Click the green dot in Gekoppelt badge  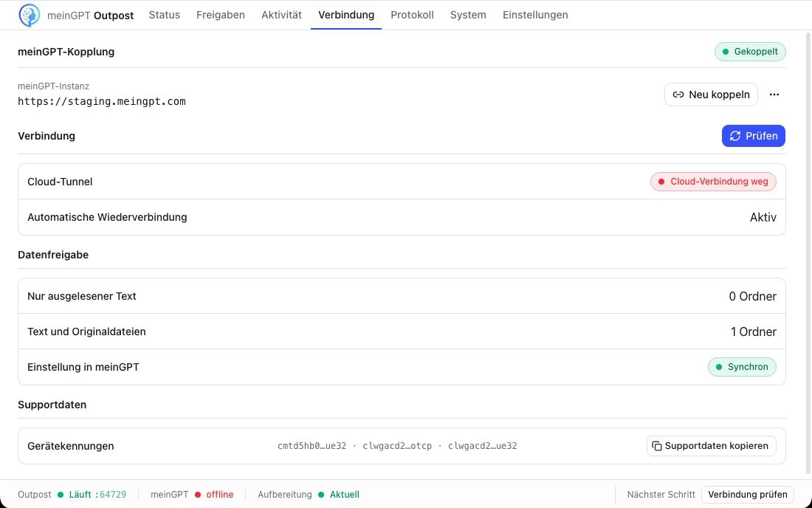coord(725,52)
